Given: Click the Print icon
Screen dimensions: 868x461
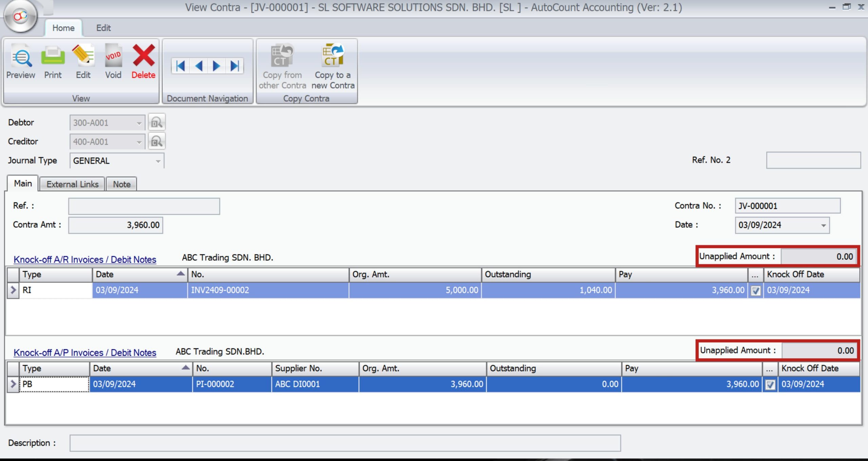Looking at the screenshot, I should click(x=53, y=61).
